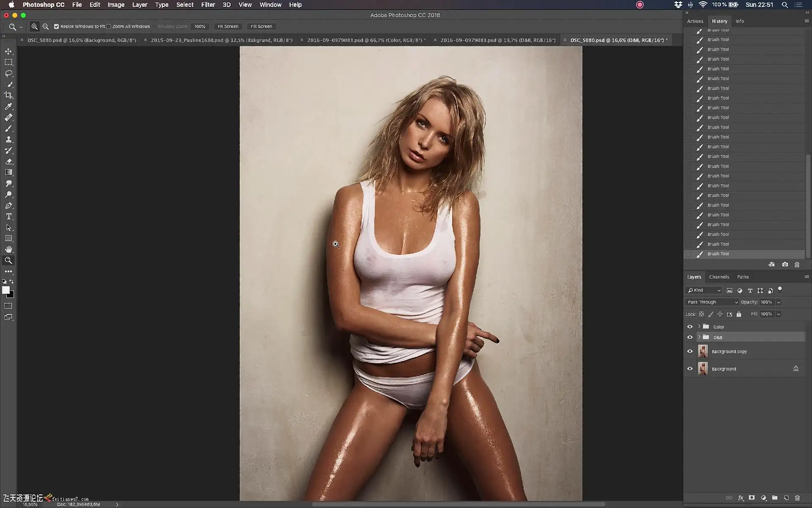Screen dimensions: 812x508
Task: Select the Lasso tool
Action: (x=8, y=73)
